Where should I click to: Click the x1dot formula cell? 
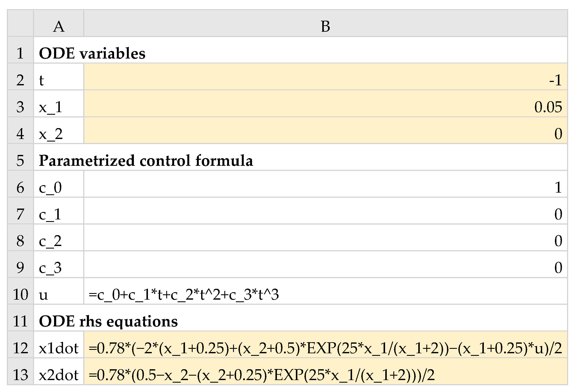pyautogui.click(x=325, y=348)
